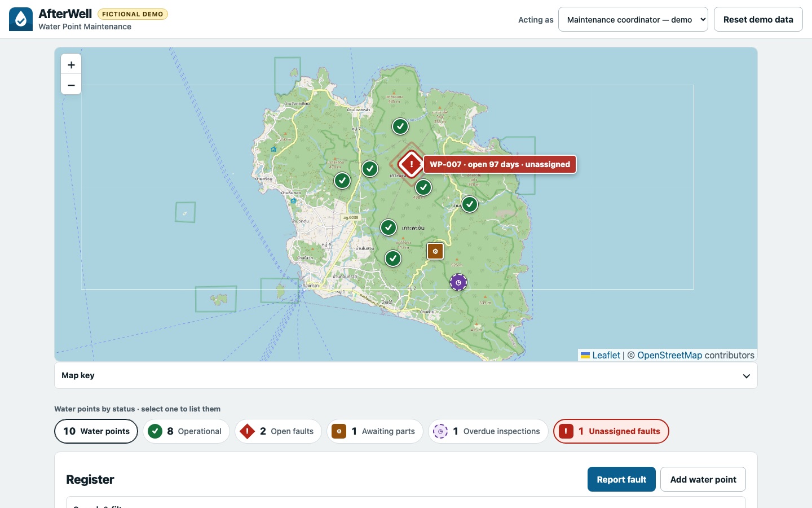Zoom out on the map

tap(71, 85)
